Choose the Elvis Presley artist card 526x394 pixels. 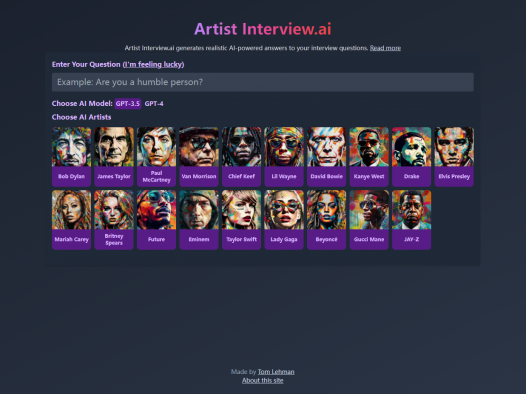(454, 157)
